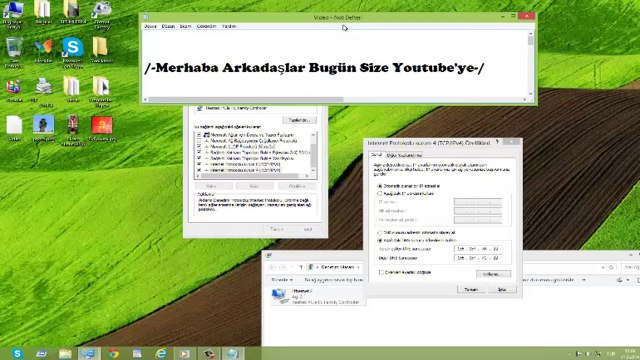The image size is (640, 360).
Task: Toggle Microsoft LLDP Protokol Sürücüsü checkbox
Action: click(199, 146)
